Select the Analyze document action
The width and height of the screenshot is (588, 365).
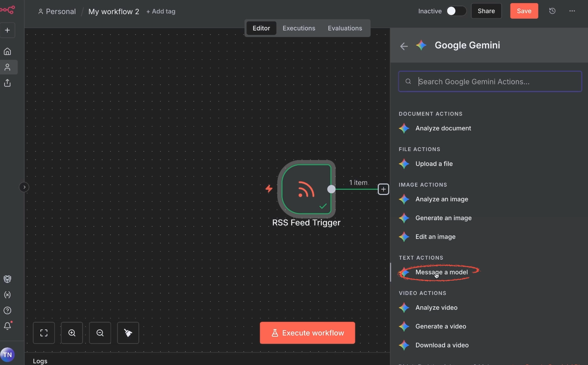click(x=443, y=128)
